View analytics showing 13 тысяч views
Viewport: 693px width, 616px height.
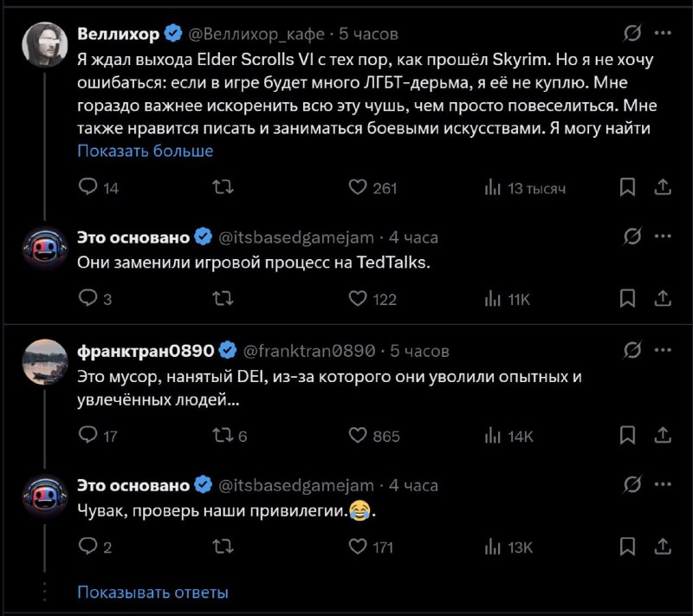coord(492,187)
